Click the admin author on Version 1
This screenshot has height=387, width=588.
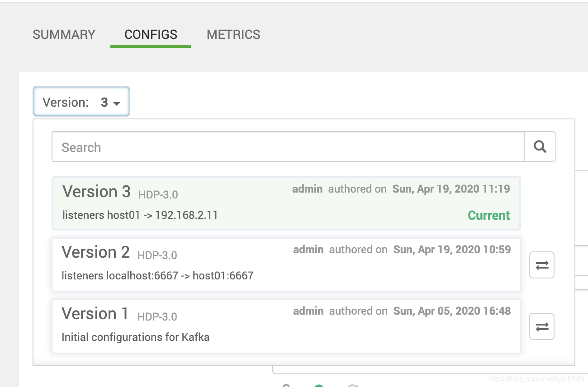(308, 311)
